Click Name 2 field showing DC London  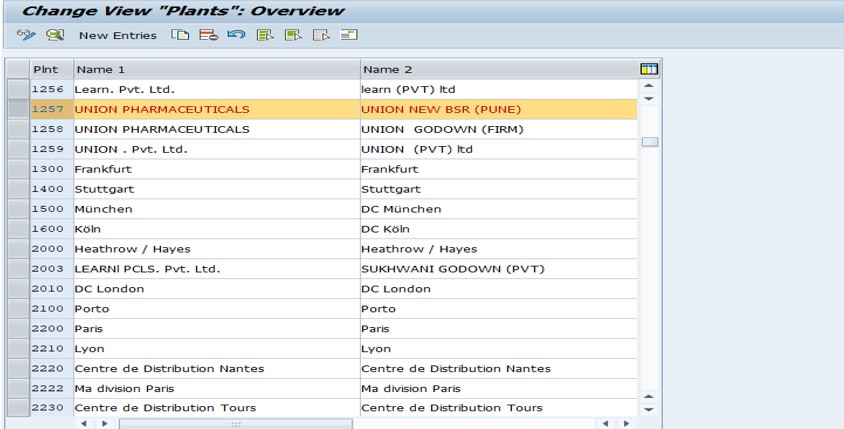point(497,288)
